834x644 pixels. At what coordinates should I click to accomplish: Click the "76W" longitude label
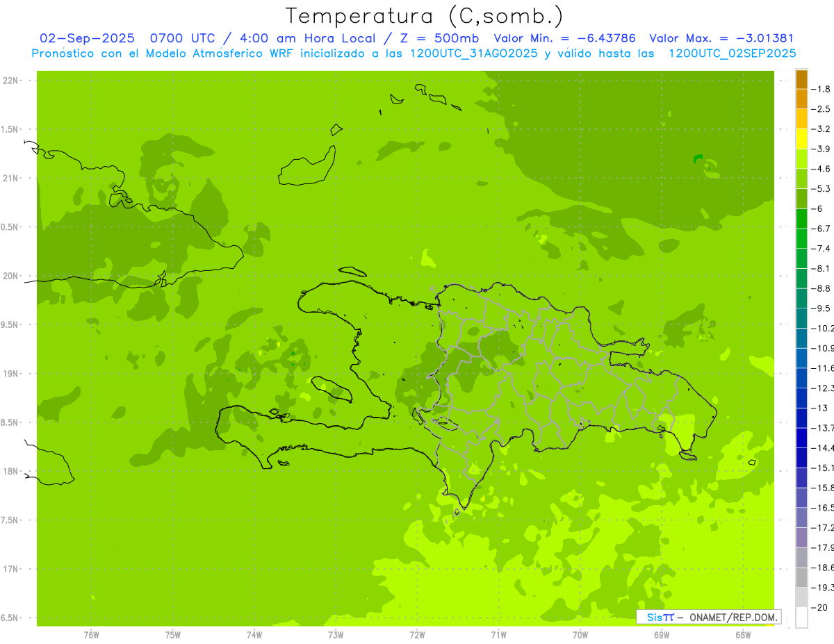(91, 634)
